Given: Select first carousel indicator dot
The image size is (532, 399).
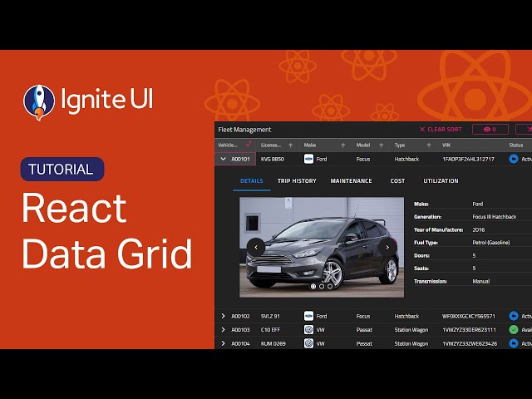Looking at the screenshot, I should 313,286.
